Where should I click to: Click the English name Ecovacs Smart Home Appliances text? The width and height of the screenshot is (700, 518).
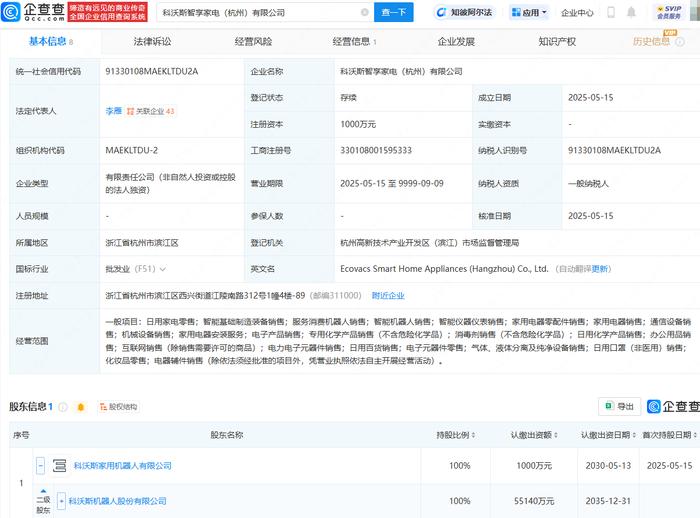(x=444, y=269)
